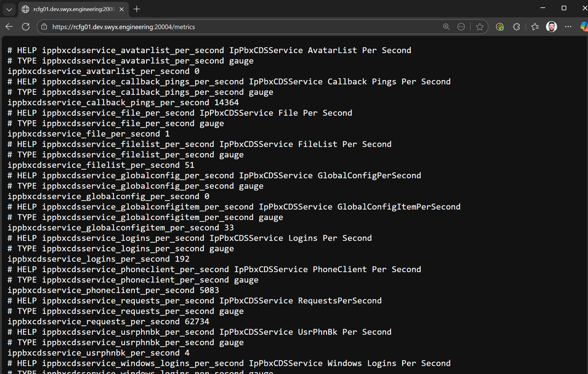
Task: Click the circled three-dots address bar icon
Action: (461, 27)
